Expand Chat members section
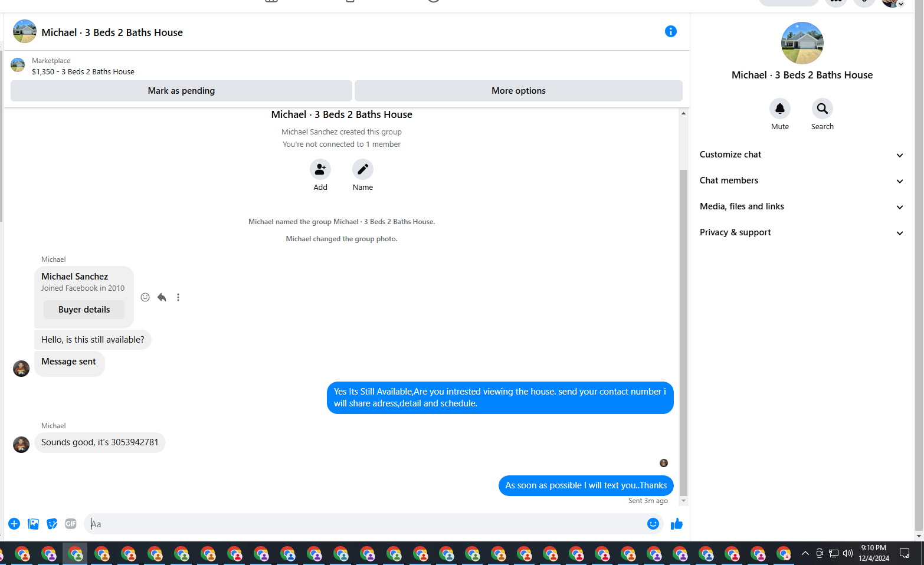 801,180
